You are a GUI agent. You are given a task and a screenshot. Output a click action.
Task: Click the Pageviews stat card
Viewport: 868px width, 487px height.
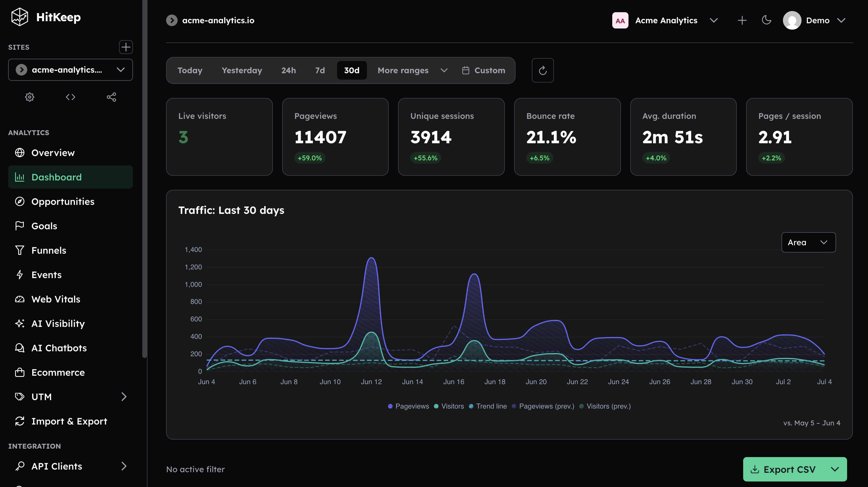click(335, 137)
